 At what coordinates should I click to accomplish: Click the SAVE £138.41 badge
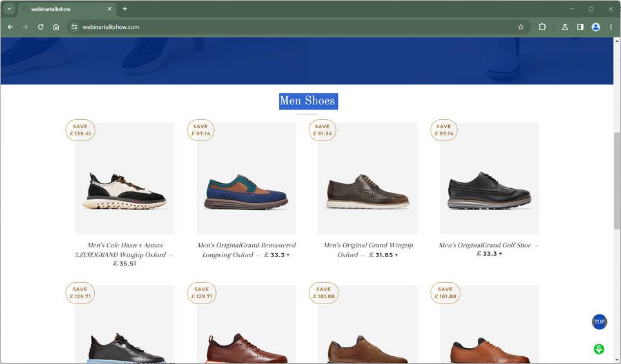[x=81, y=130]
